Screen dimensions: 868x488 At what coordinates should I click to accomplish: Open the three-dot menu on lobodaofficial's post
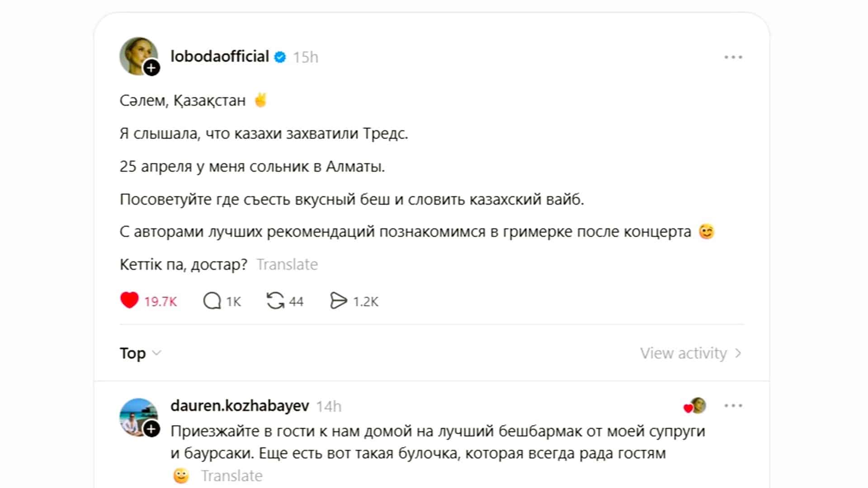click(733, 57)
